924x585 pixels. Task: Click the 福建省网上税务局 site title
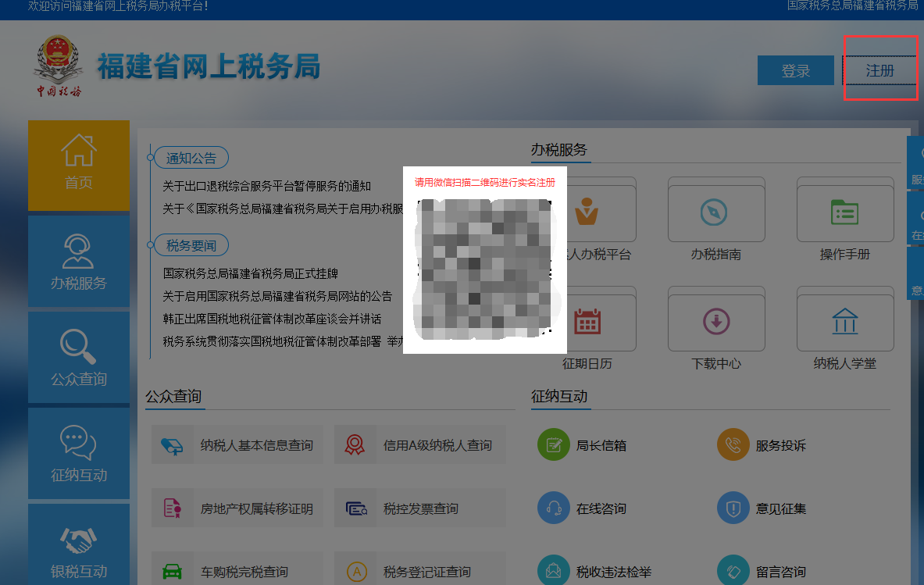pos(209,66)
